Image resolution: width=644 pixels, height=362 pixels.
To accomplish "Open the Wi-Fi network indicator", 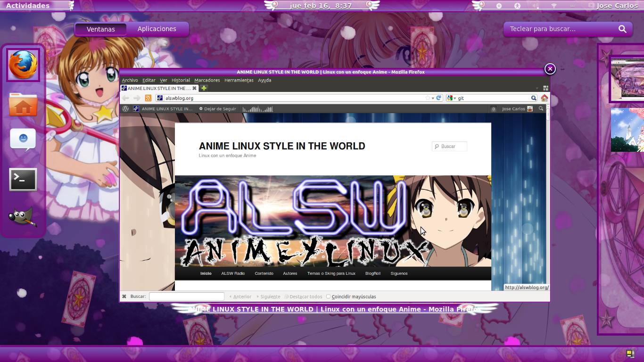I will (x=554, y=6).
